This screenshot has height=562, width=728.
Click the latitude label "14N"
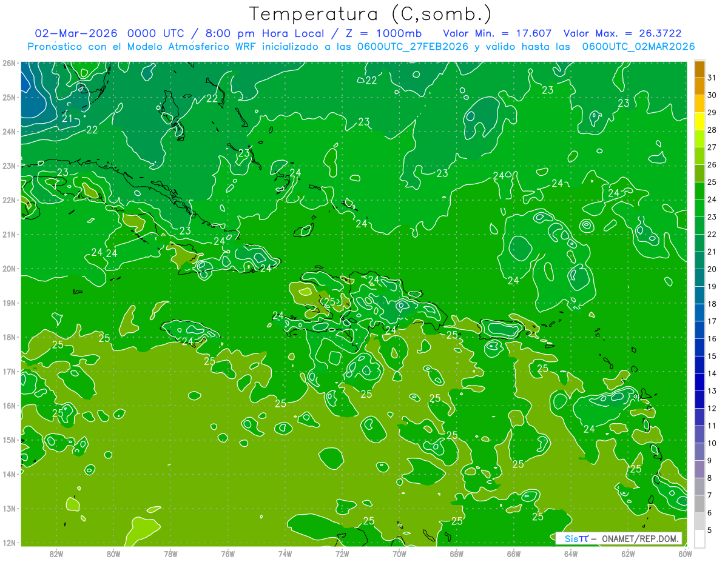point(8,474)
